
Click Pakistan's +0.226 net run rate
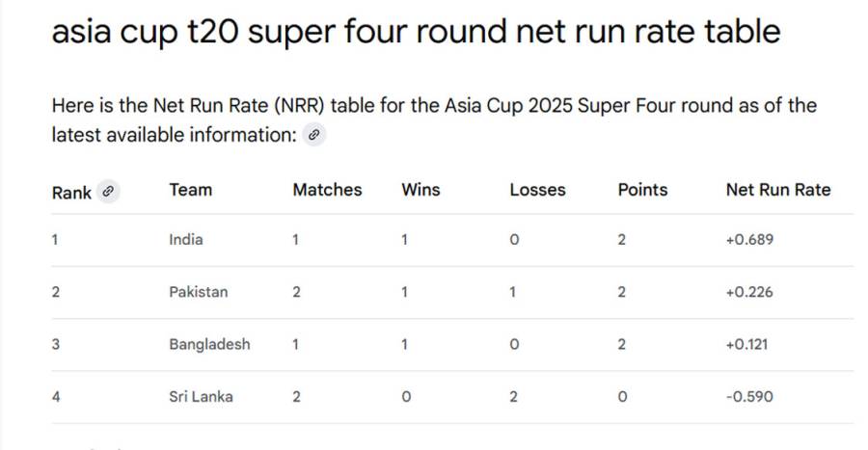coord(749,292)
